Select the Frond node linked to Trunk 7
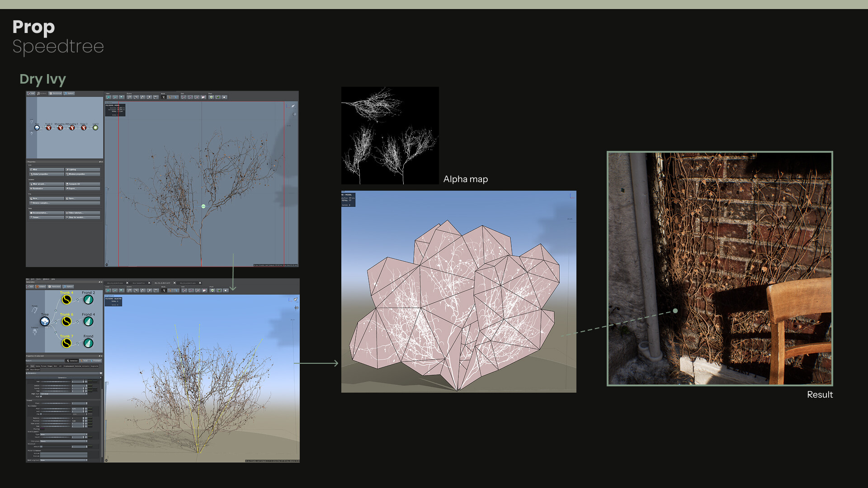868x488 pixels. click(x=88, y=343)
